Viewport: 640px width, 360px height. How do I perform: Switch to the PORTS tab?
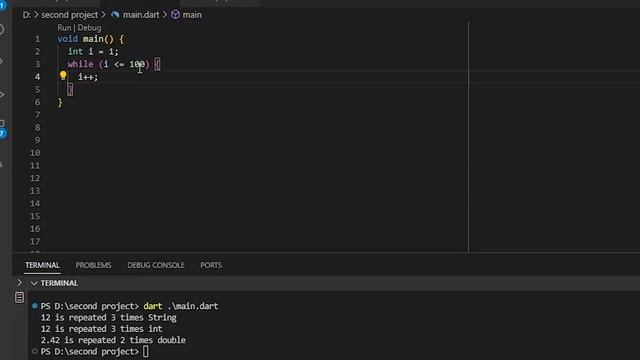(x=211, y=265)
